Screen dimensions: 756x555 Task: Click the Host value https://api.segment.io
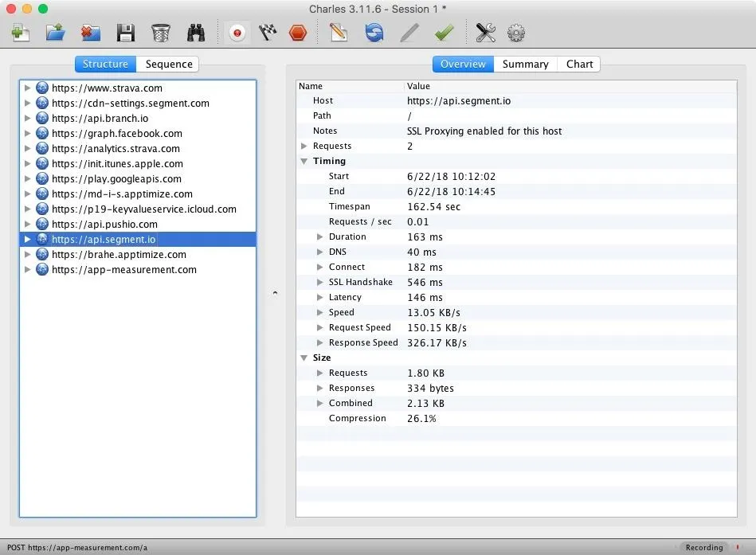[x=459, y=100]
